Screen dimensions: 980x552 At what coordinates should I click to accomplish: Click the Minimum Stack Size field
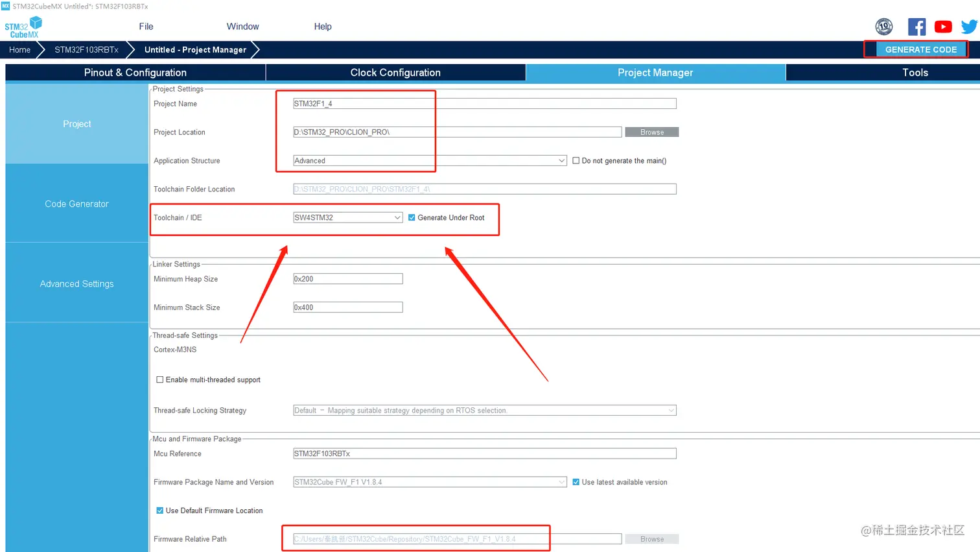tap(348, 307)
